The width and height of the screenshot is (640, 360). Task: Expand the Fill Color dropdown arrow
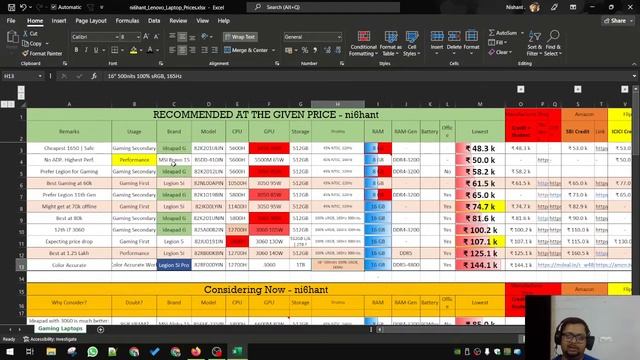[141, 50]
